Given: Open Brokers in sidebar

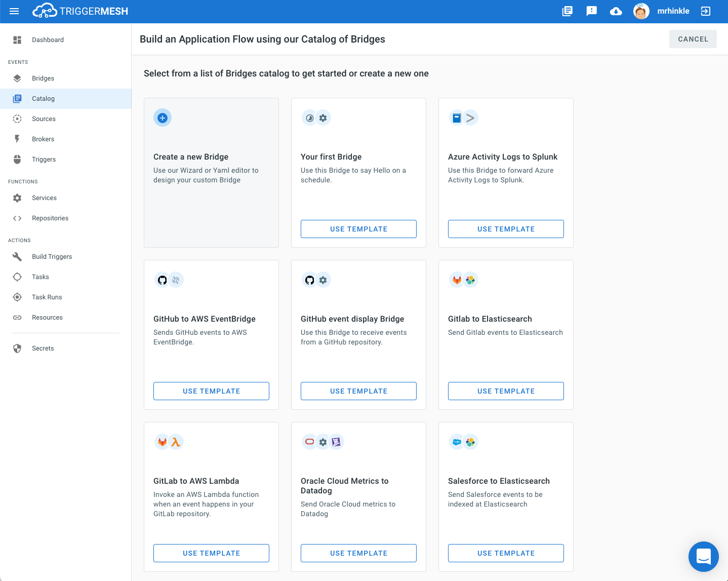Looking at the screenshot, I should [66, 139].
